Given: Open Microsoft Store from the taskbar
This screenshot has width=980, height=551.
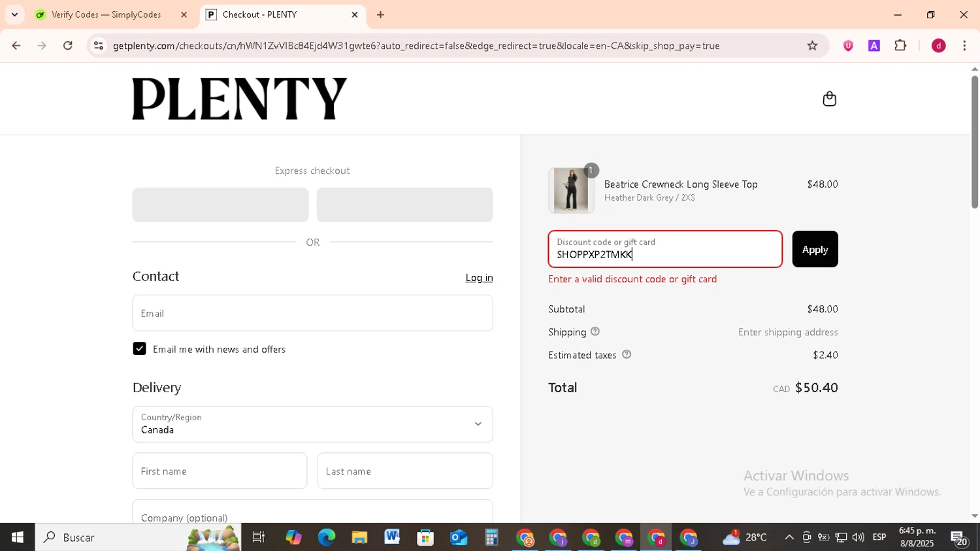Looking at the screenshot, I should click(x=425, y=537).
